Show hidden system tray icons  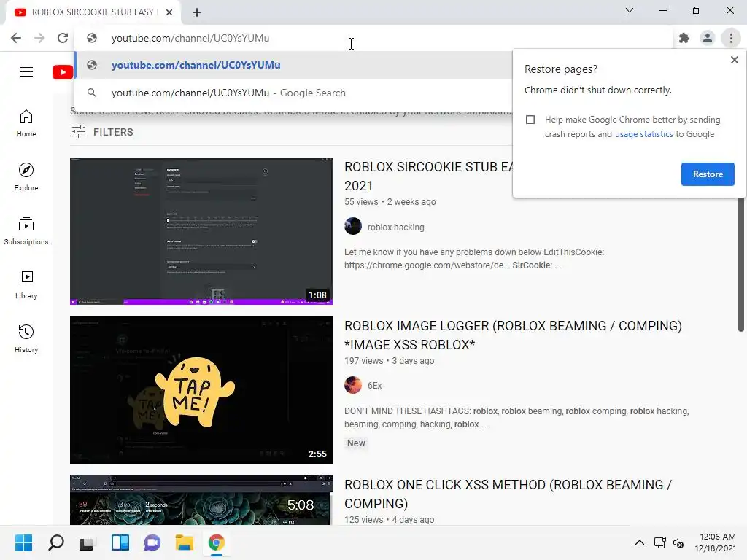[x=640, y=542]
